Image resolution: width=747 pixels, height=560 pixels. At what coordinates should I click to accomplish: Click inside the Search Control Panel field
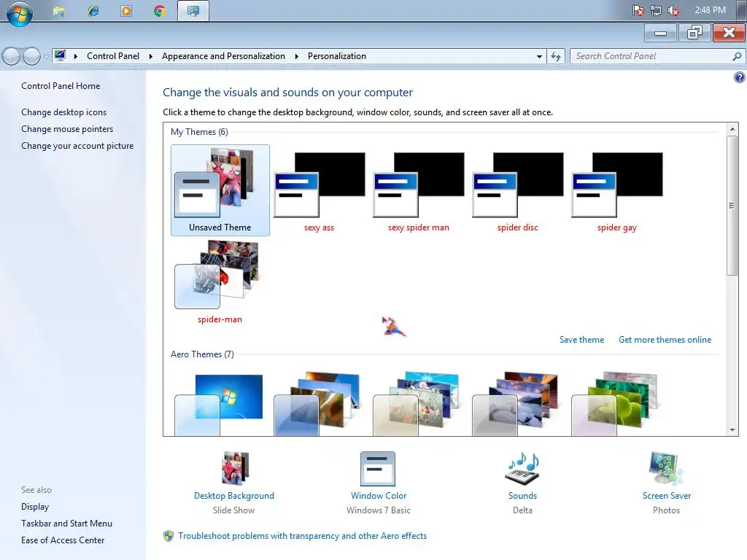(651, 56)
